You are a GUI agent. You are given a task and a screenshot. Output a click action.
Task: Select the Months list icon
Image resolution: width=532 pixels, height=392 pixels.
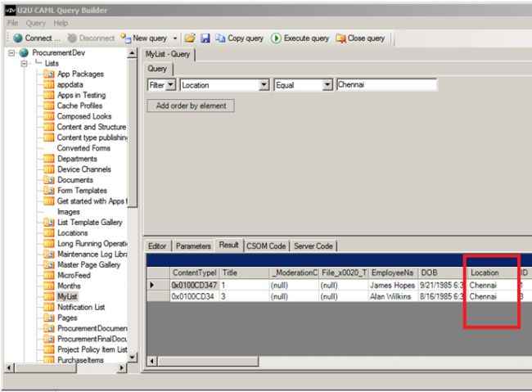(x=49, y=286)
